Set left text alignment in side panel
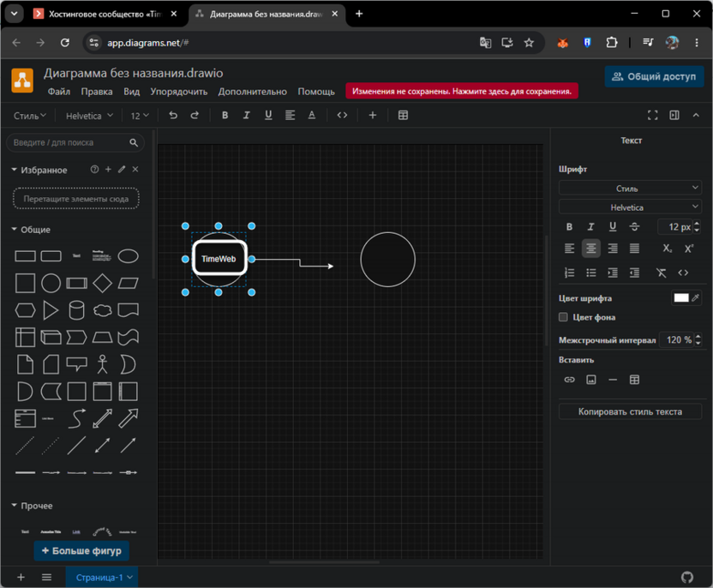The image size is (713, 588). coord(569,249)
